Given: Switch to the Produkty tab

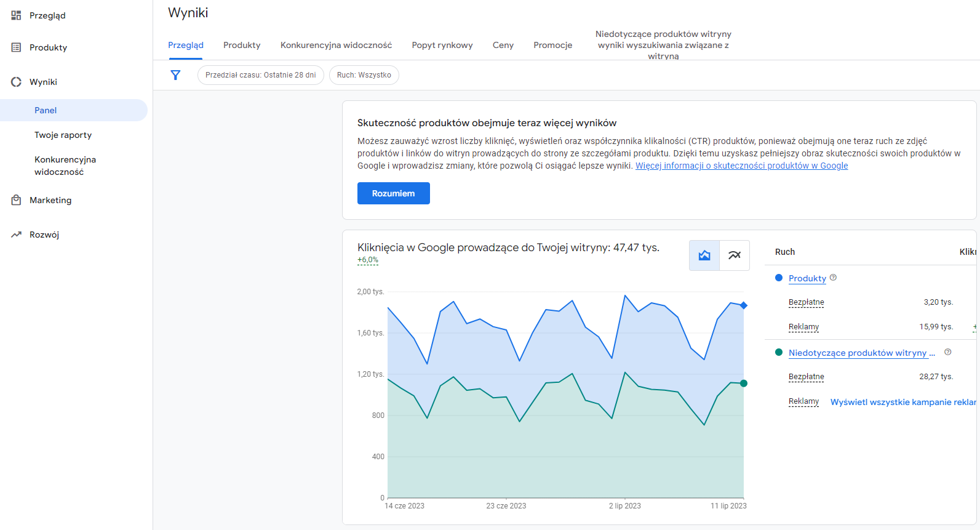Looking at the screenshot, I should coord(242,45).
